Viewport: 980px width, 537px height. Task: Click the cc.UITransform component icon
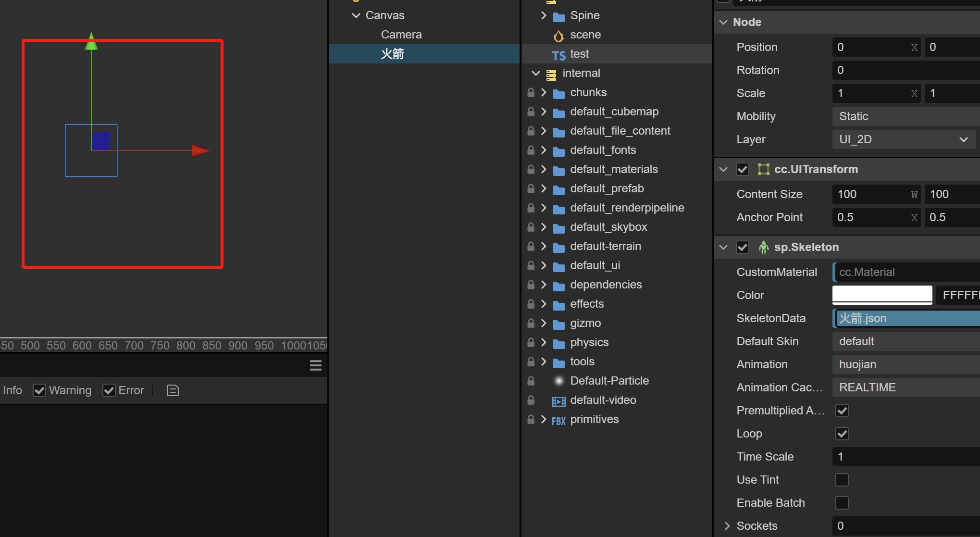(763, 169)
